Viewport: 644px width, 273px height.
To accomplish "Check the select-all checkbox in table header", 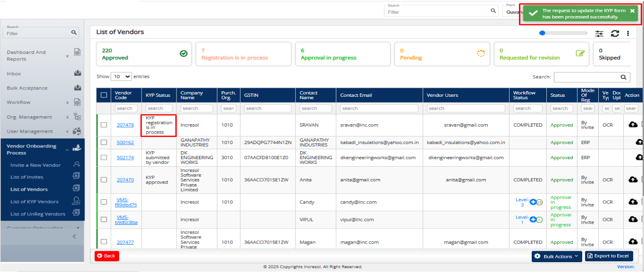I will pyautogui.click(x=104, y=95).
